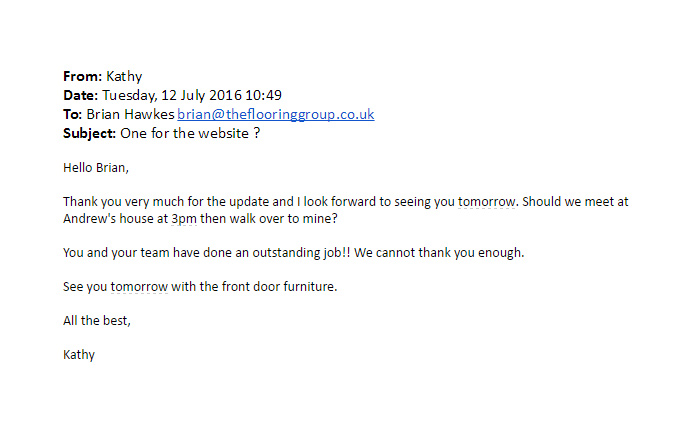Click the bold "Date:" header label
Viewport: 699px width, 438px height.
click(x=80, y=95)
